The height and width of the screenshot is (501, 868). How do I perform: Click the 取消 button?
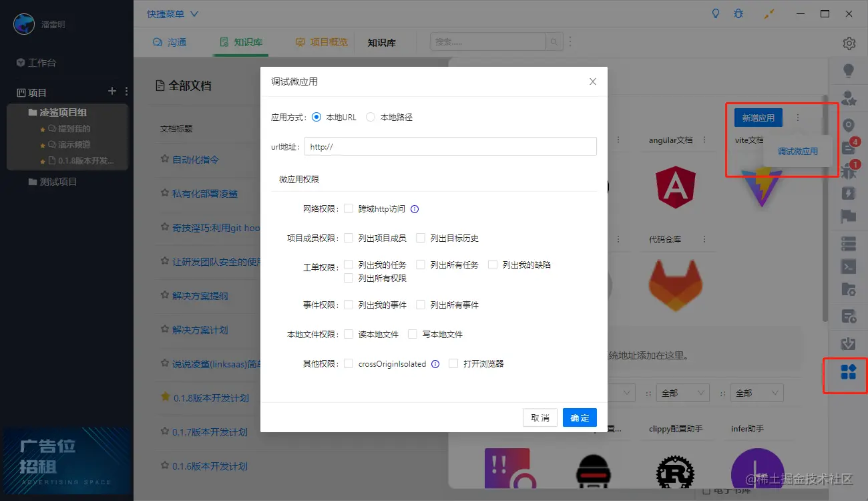pos(540,417)
